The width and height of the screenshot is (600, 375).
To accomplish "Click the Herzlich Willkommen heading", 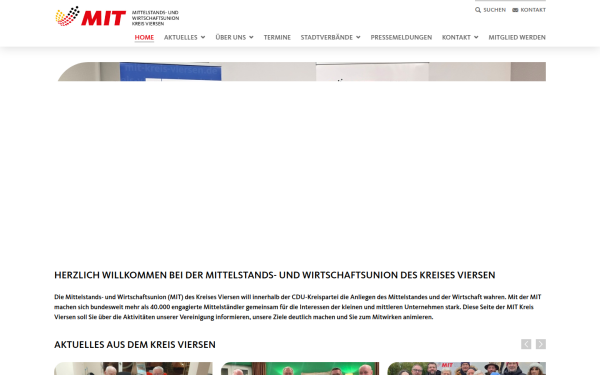I will 275,275.
